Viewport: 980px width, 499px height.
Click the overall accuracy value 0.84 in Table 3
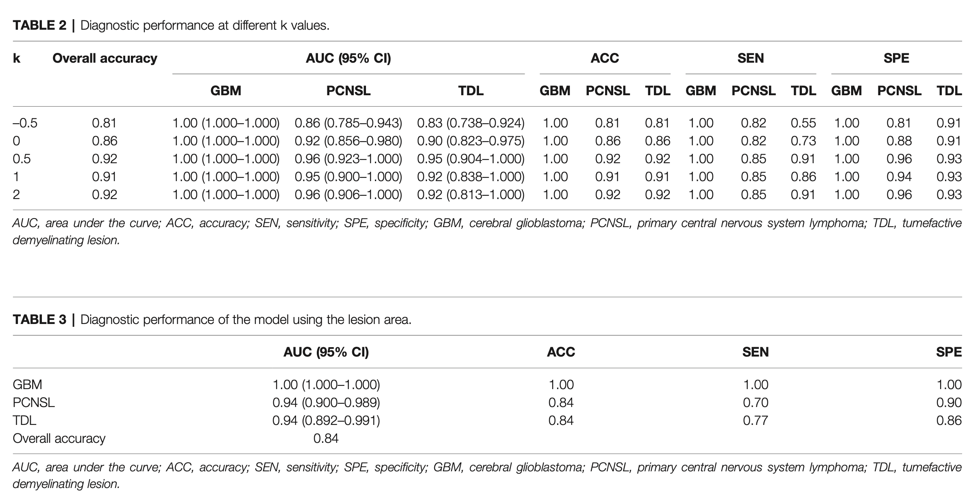(326, 438)
